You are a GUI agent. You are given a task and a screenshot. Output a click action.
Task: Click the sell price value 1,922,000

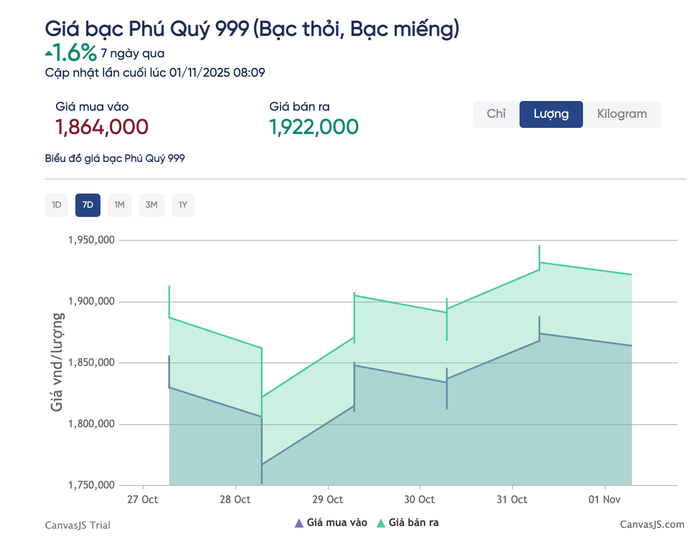[314, 127]
